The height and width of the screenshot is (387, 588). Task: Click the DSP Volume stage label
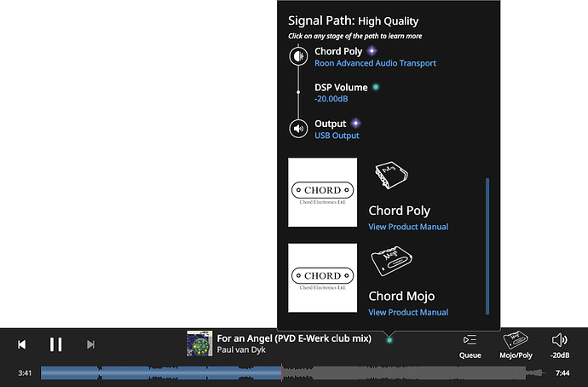pos(341,88)
